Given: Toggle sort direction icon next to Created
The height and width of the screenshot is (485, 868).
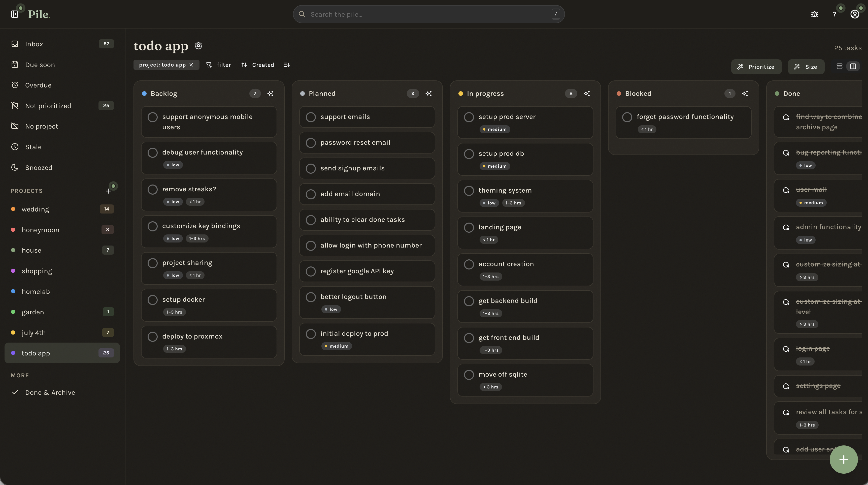Looking at the screenshot, I should point(287,65).
